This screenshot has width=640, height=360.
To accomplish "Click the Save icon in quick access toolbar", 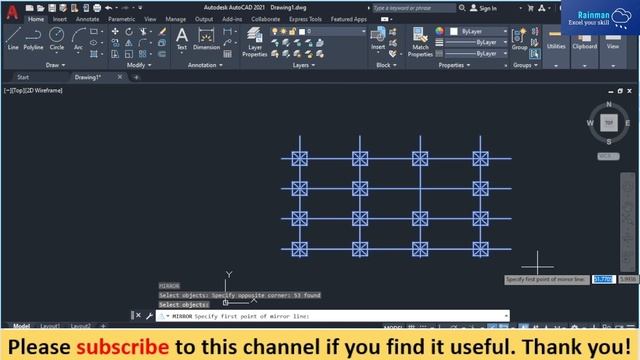I will coord(52,8).
